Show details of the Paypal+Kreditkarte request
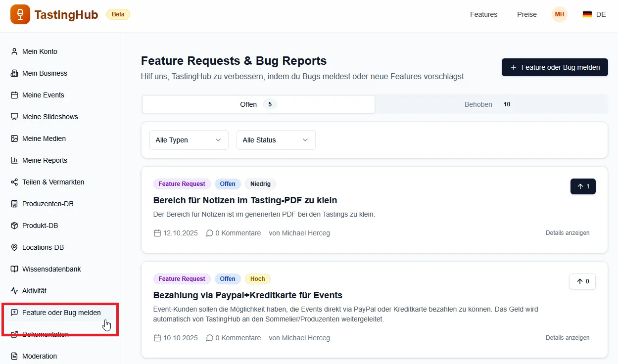 click(x=567, y=338)
